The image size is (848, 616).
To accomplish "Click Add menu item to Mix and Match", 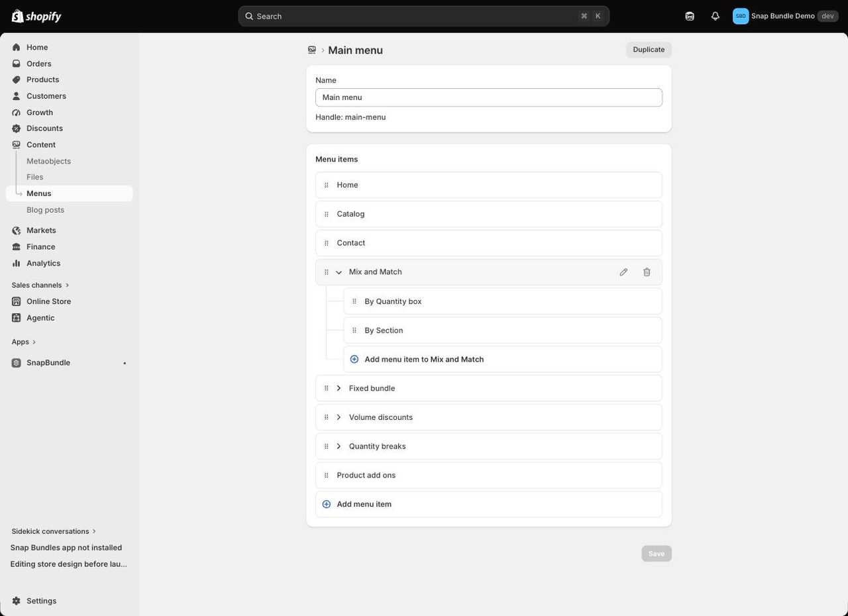I will (503, 359).
